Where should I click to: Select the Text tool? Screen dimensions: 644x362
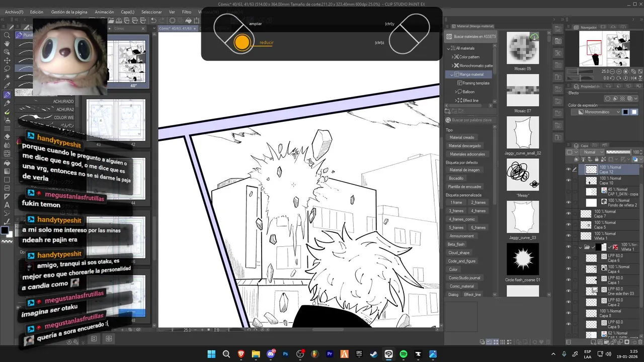pyautogui.click(x=7, y=205)
